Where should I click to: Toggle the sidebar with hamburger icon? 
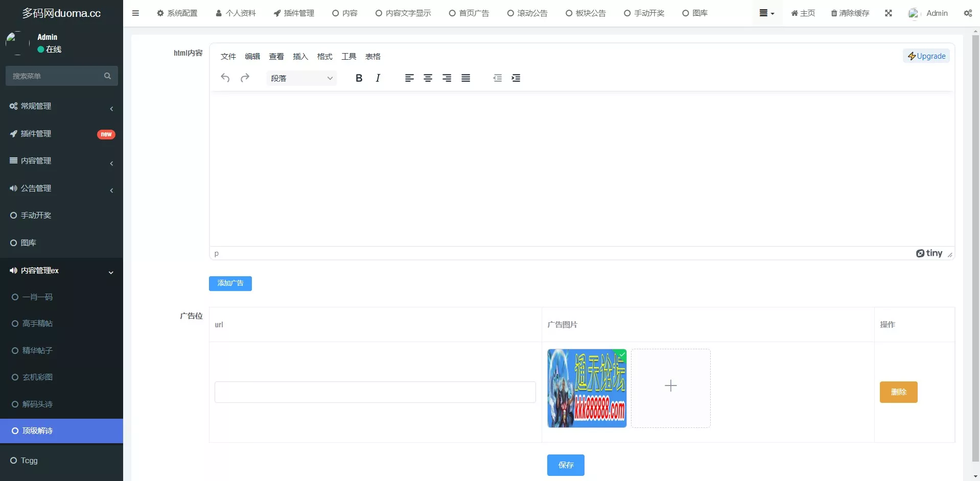tap(135, 13)
